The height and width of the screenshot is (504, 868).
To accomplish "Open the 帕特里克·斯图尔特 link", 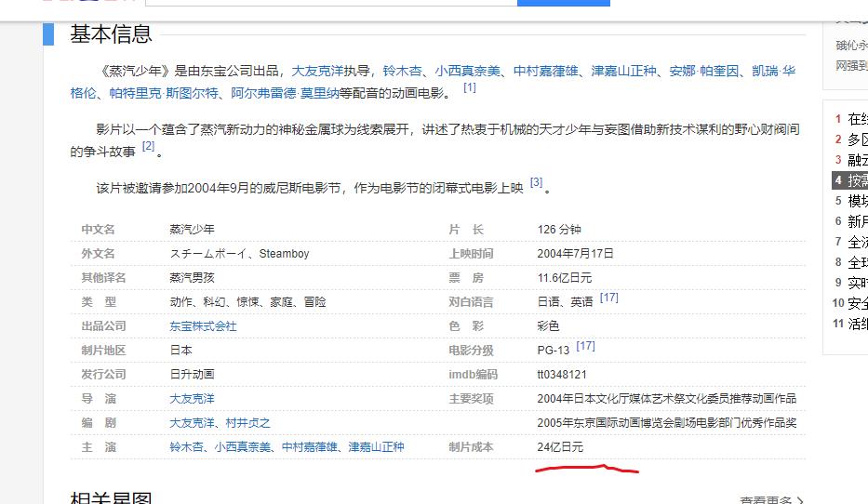I will (x=164, y=93).
